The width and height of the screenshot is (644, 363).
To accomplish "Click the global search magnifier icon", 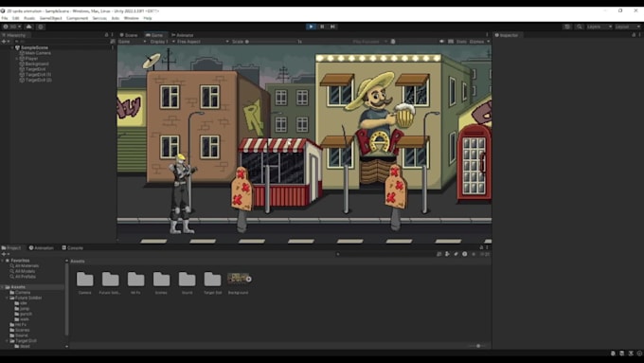I will (x=579, y=27).
